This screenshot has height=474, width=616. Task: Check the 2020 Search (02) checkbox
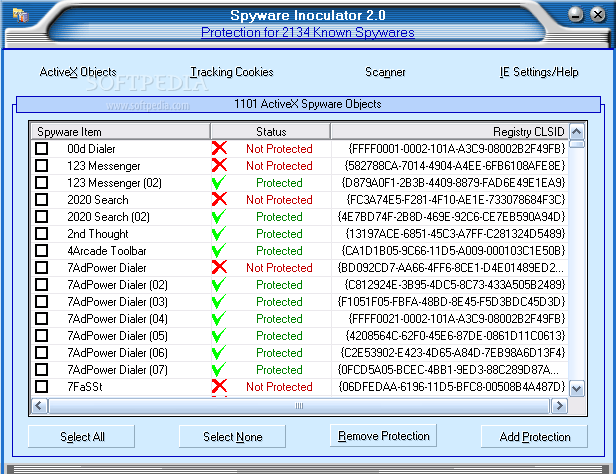pyautogui.click(x=42, y=216)
